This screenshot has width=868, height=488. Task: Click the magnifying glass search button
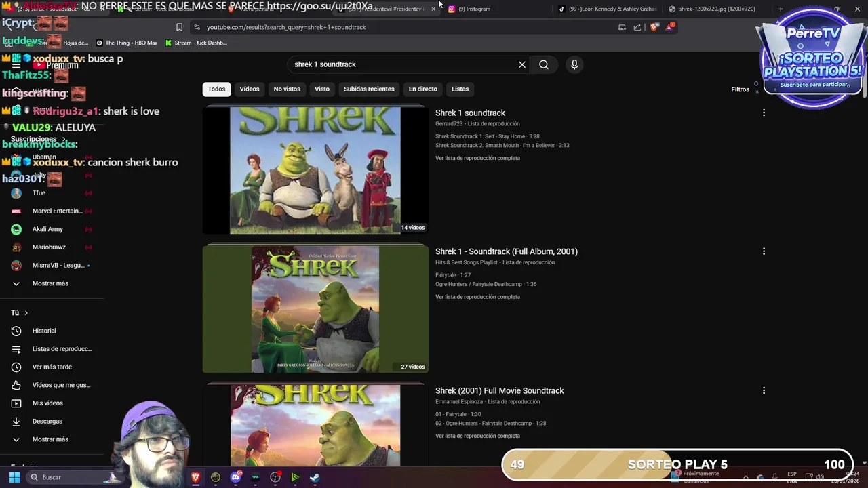click(x=544, y=64)
